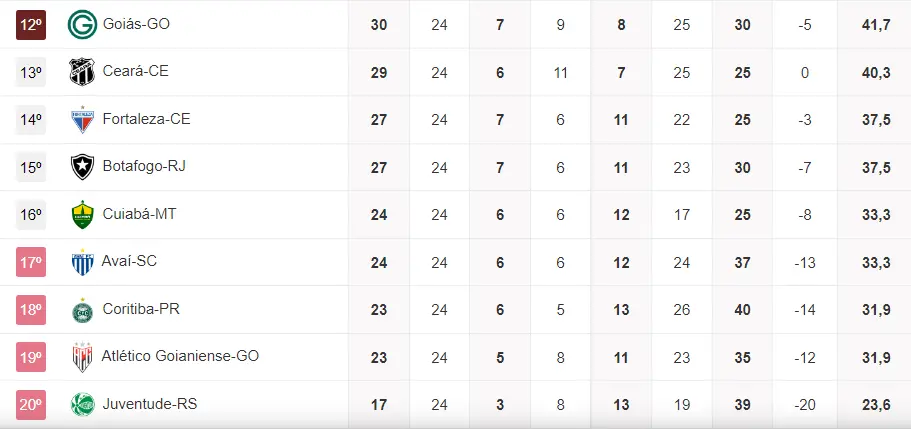Click the 20º last place badge
The height and width of the screenshot is (429, 911).
coord(31,405)
